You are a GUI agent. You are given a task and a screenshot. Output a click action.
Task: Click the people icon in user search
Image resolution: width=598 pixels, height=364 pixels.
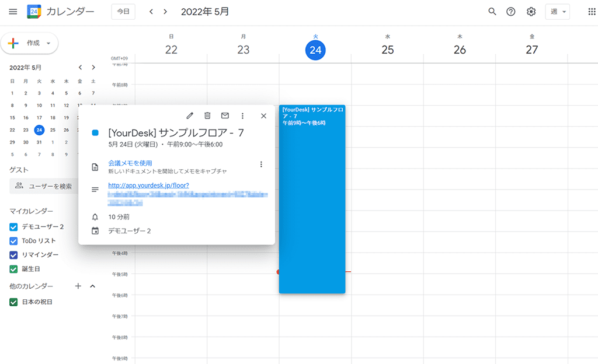click(19, 186)
